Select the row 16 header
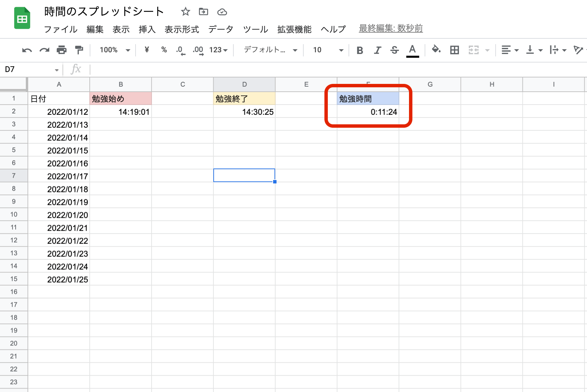Image resolution: width=587 pixels, height=392 pixels. tap(14, 292)
